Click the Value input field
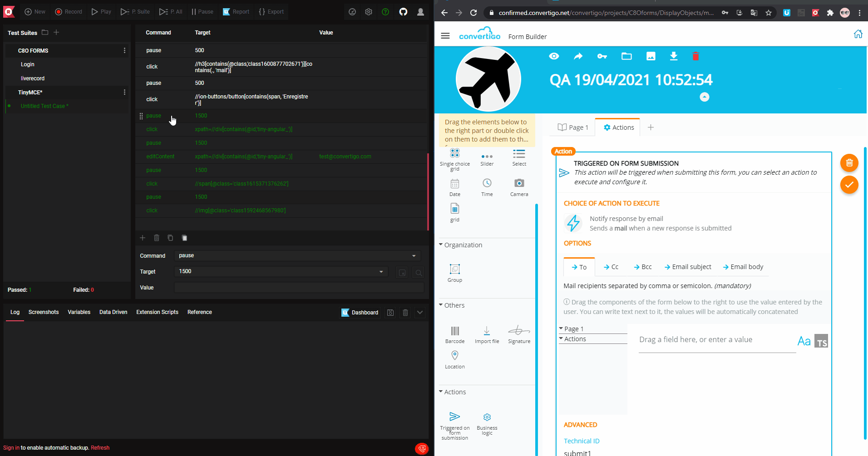The width and height of the screenshot is (868, 456). (299, 288)
